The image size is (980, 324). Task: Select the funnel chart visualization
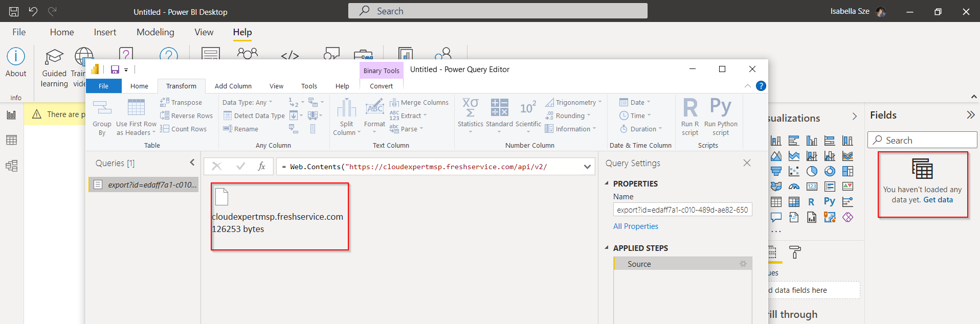pos(776,171)
